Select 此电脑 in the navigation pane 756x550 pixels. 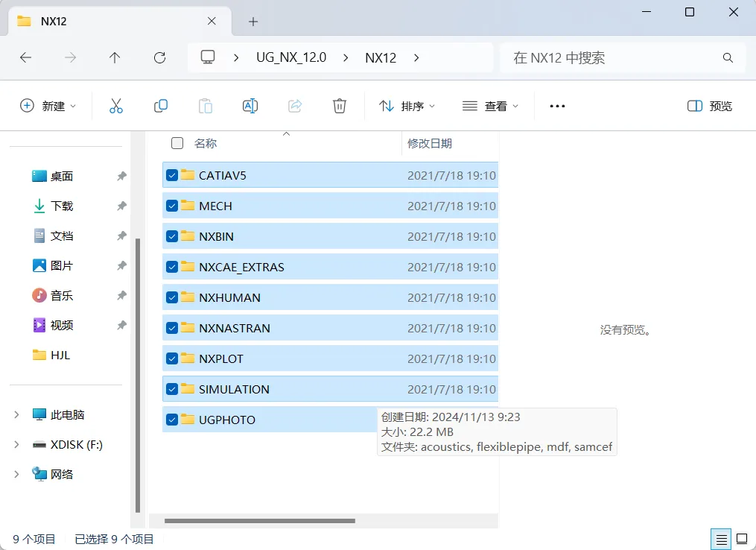coord(68,415)
